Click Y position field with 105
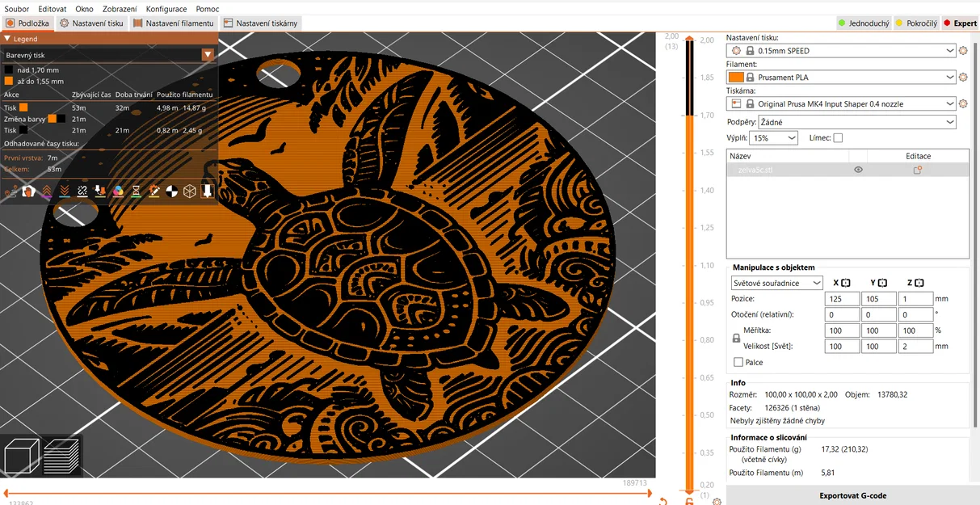Image resolution: width=980 pixels, height=505 pixels. coord(879,299)
